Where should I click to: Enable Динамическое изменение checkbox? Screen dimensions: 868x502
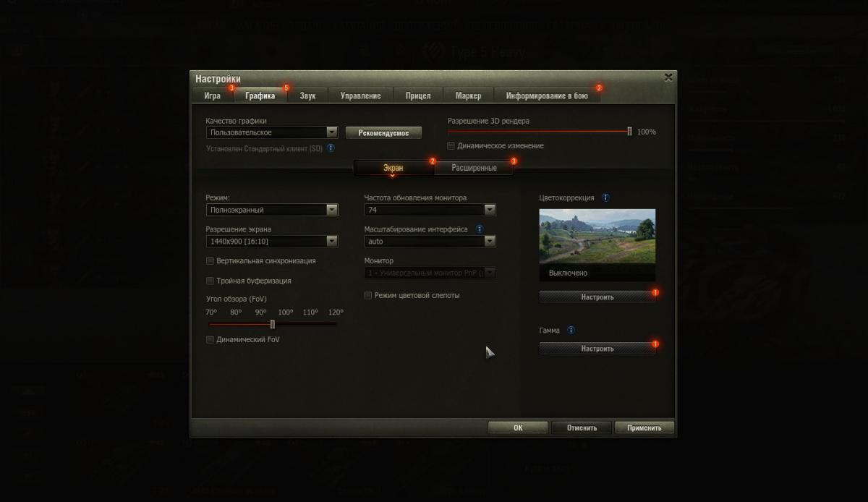point(451,146)
